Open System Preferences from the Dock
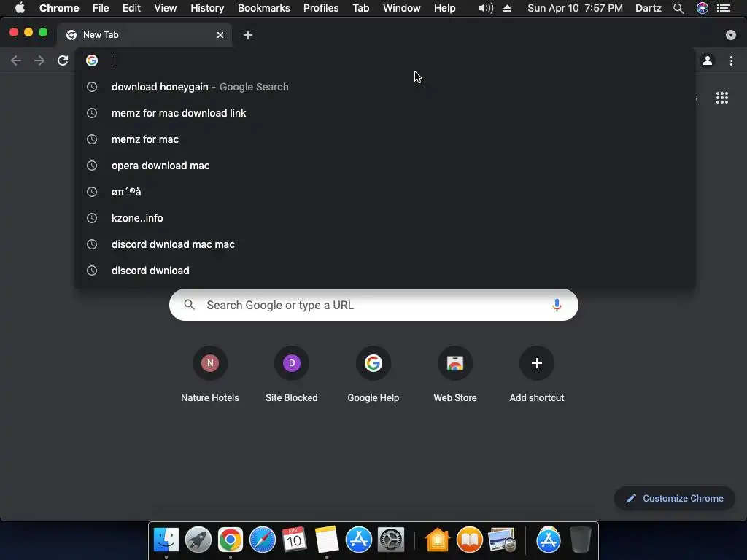The height and width of the screenshot is (560, 747). coord(391,540)
